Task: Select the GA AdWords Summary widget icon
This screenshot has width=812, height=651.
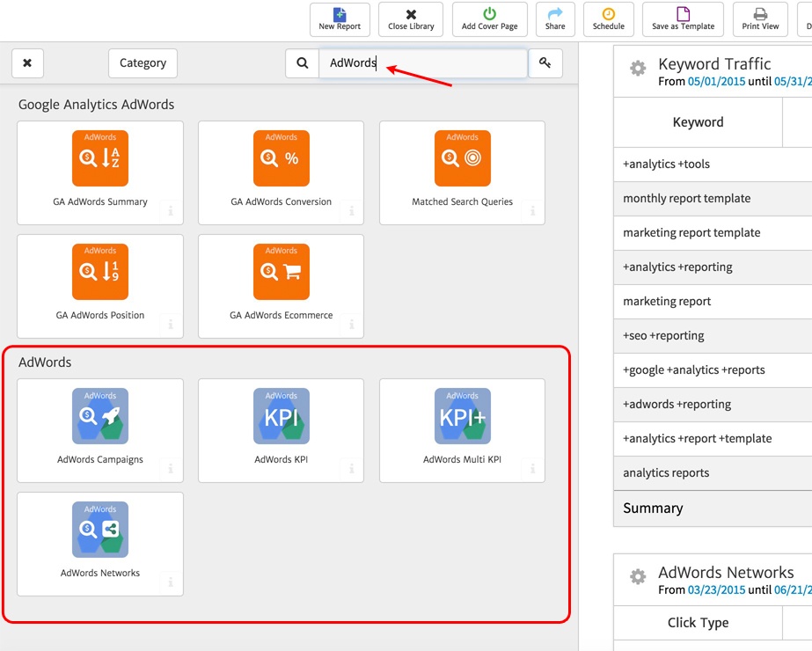Action: click(x=99, y=158)
